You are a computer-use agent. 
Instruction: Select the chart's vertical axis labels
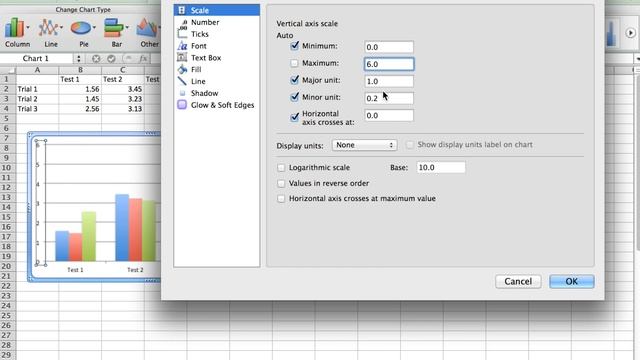(x=40, y=202)
